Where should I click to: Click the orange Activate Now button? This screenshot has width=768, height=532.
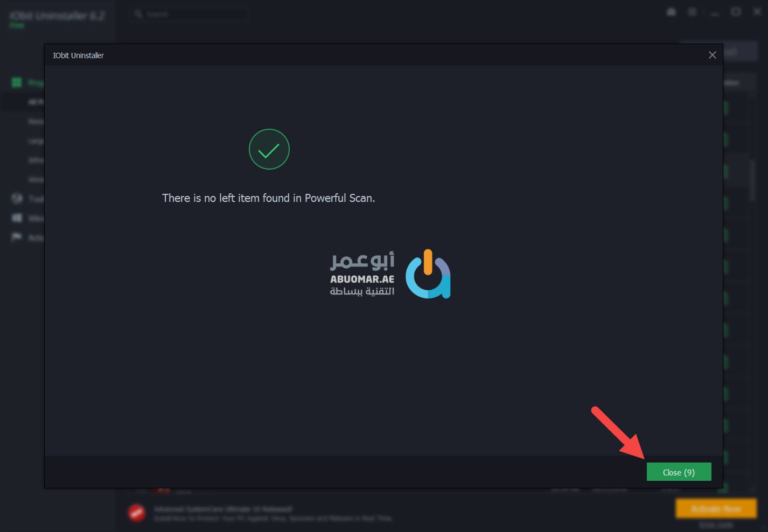[x=716, y=508]
